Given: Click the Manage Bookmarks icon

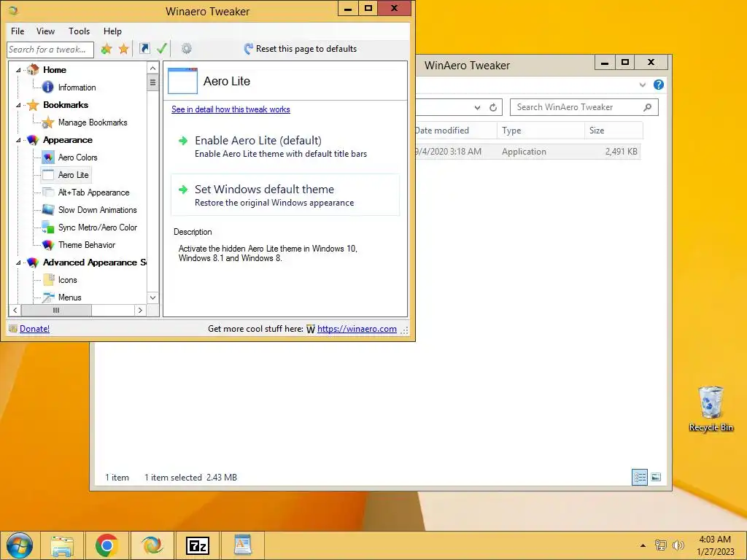Looking at the screenshot, I should (x=48, y=122).
